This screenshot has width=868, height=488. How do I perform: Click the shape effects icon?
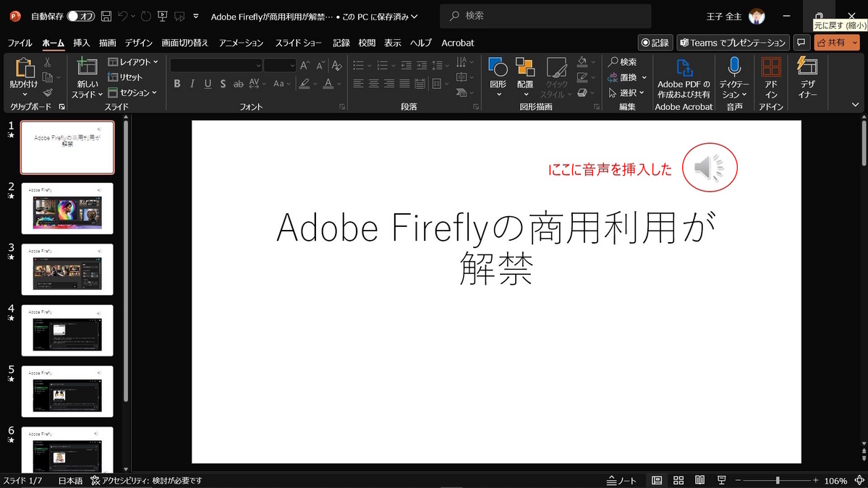point(583,93)
